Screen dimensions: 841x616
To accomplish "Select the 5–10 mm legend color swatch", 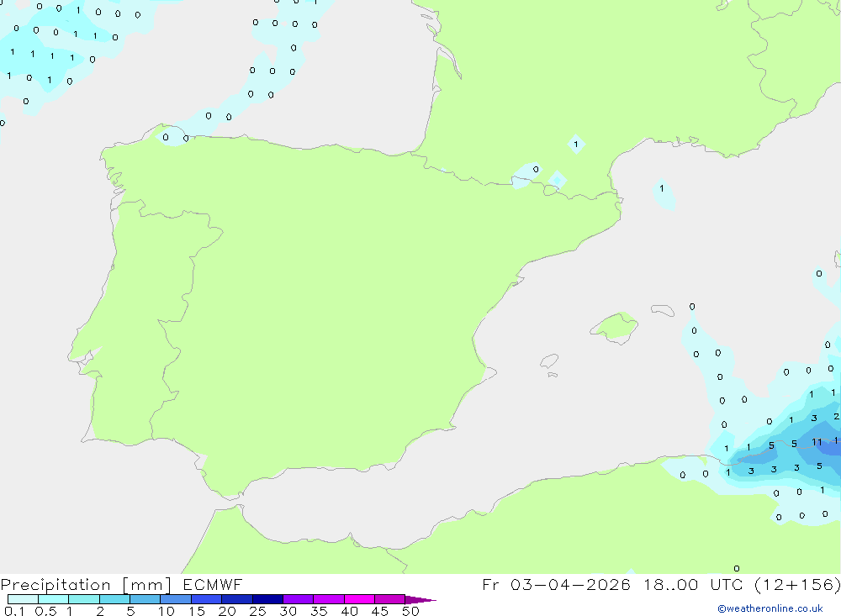I will click(x=145, y=599).
